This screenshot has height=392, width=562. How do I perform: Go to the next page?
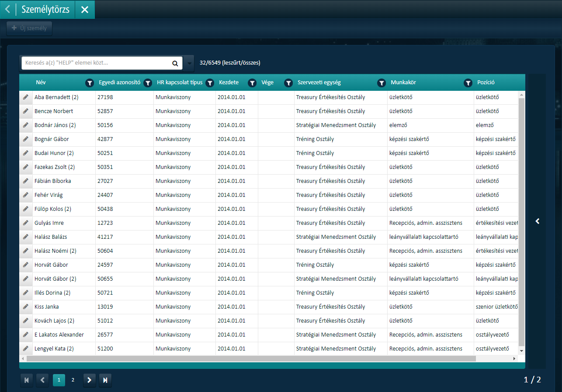tap(89, 380)
